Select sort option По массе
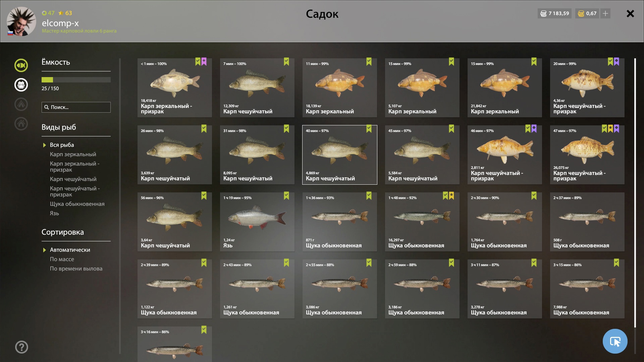The width and height of the screenshot is (644, 362). 62,259
